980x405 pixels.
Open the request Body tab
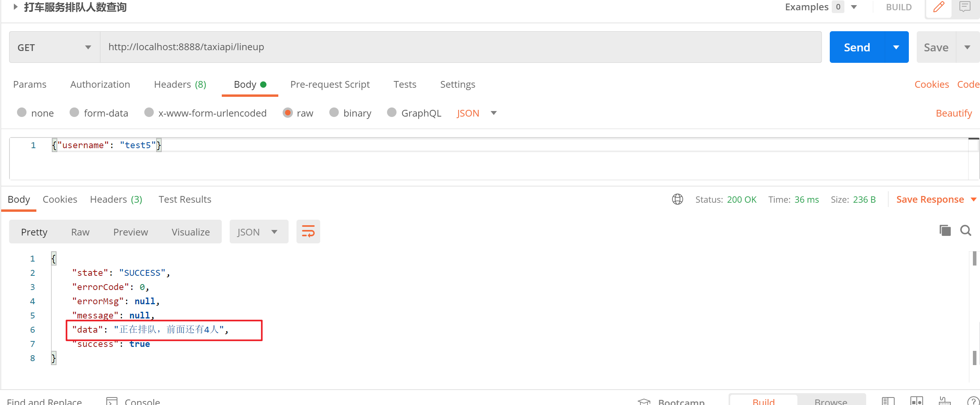click(250, 84)
